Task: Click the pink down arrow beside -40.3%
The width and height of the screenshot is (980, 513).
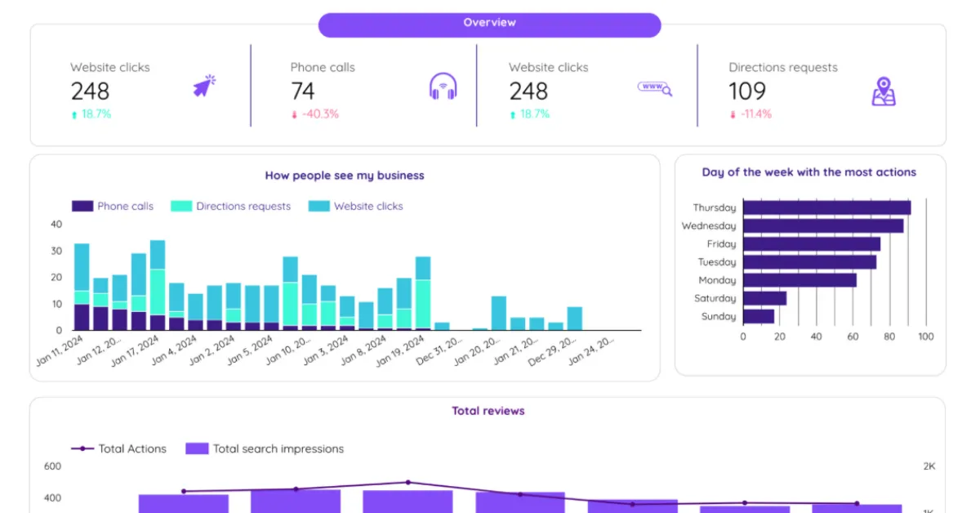Action: [294, 114]
